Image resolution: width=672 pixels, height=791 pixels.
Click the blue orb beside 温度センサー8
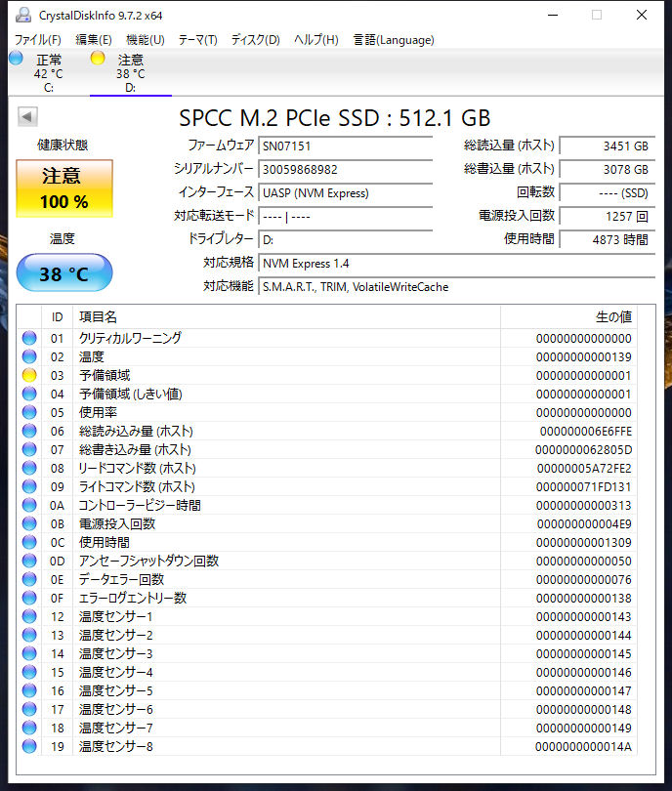29,746
